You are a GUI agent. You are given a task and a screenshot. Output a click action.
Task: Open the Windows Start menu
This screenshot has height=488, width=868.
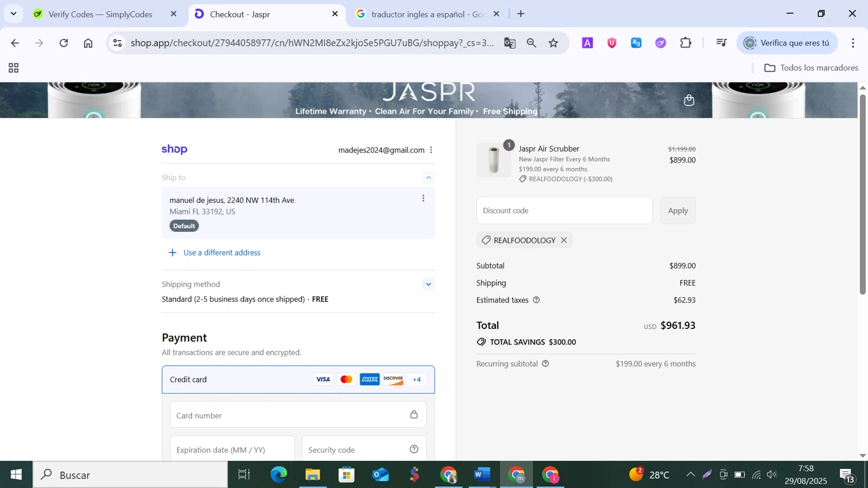point(16,475)
